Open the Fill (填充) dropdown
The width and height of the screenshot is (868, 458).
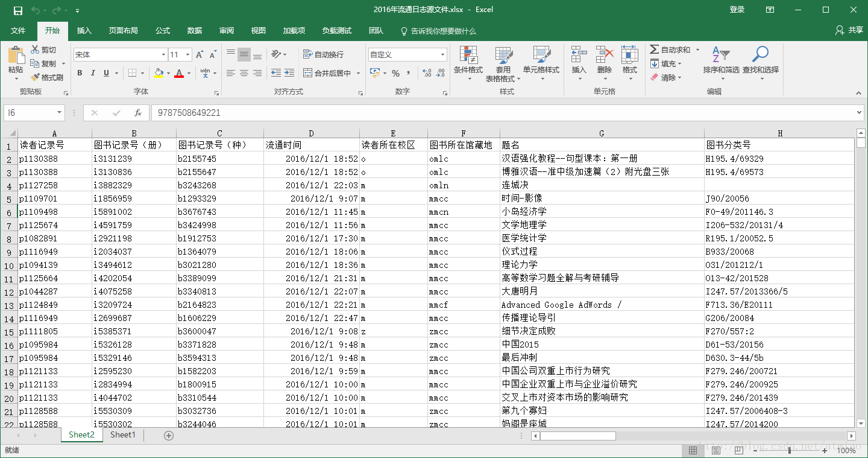665,63
